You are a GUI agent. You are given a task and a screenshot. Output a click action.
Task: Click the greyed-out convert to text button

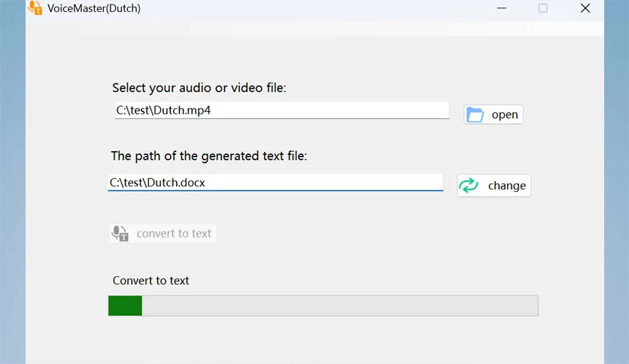162,233
